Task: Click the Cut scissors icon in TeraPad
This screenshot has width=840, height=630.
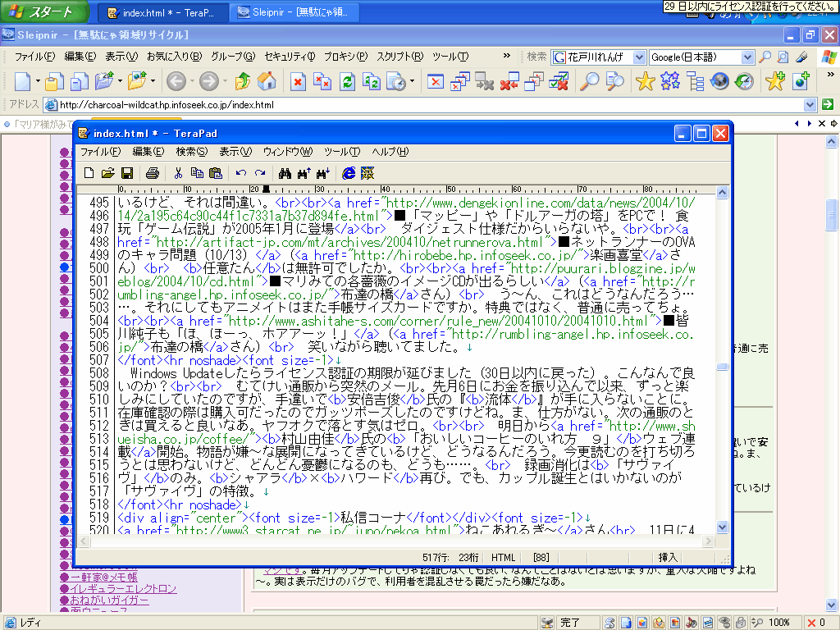Action: pyautogui.click(x=177, y=173)
